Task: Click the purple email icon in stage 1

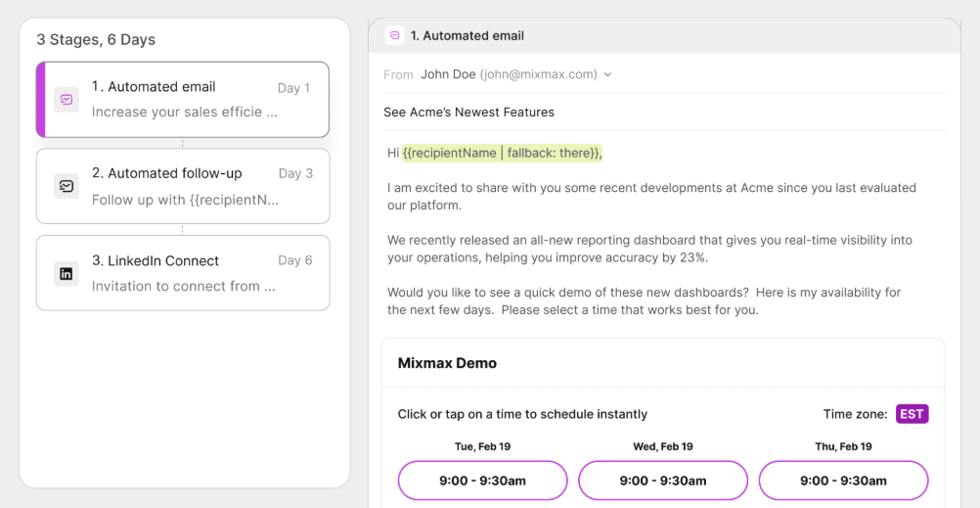Action: (67, 100)
